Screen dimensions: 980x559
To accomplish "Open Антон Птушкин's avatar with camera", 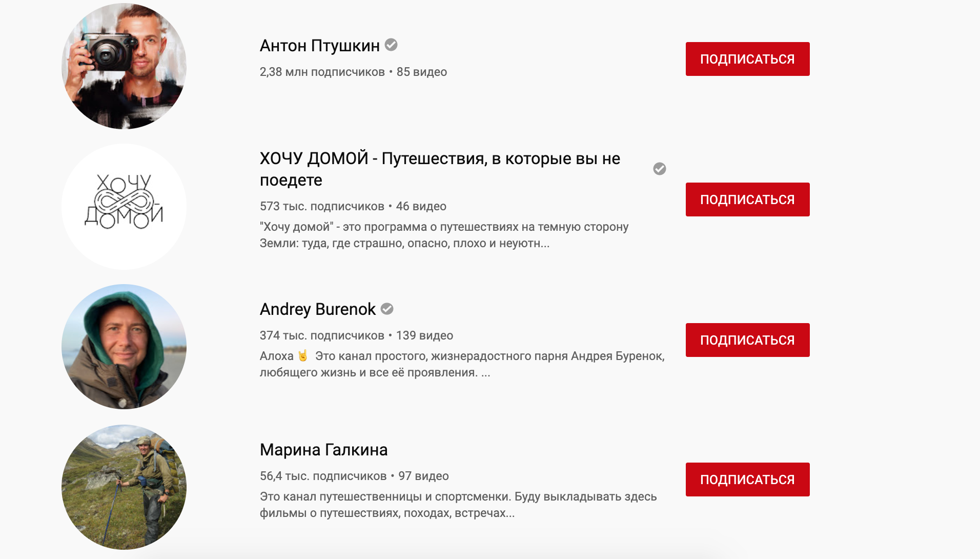I will (124, 66).
